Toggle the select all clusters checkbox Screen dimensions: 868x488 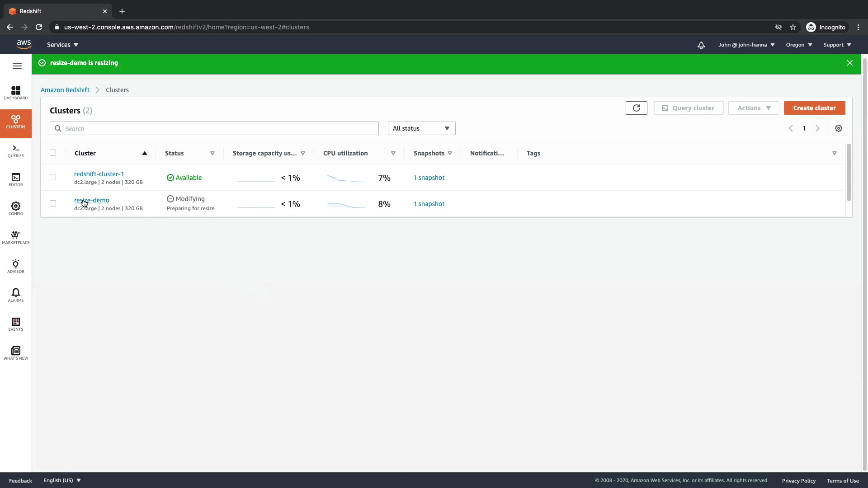coord(53,153)
